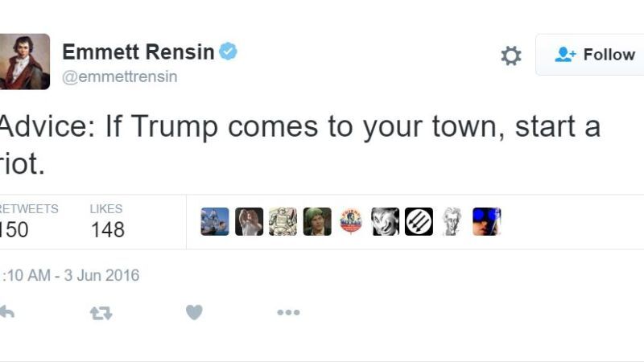
Task: Open Emmett Rensin's profile picture
Action: point(25,61)
